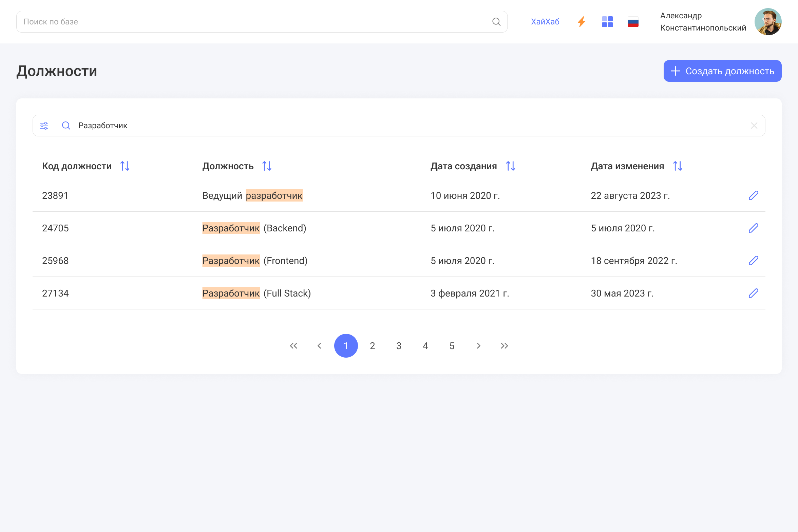798x532 pixels.
Task: Sort by Должность column
Action: [x=267, y=166]
